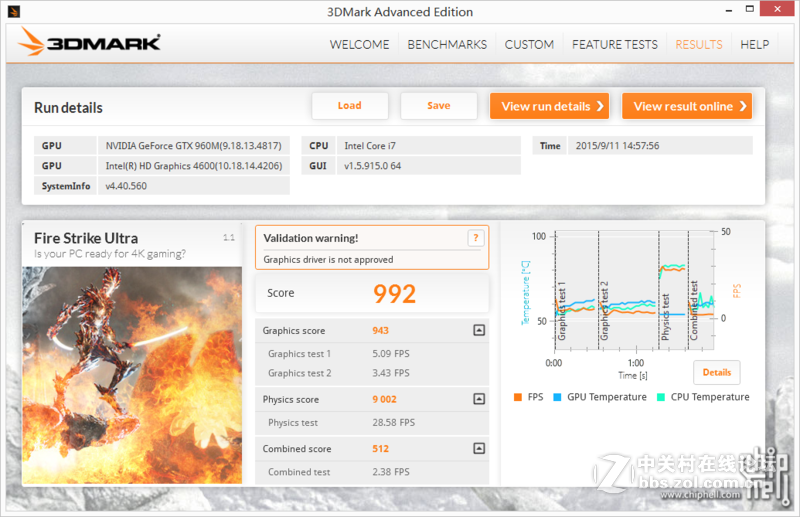Click the Save result button
The height and width of the screenshot is (517, 800).
click(x=439, y=106)
